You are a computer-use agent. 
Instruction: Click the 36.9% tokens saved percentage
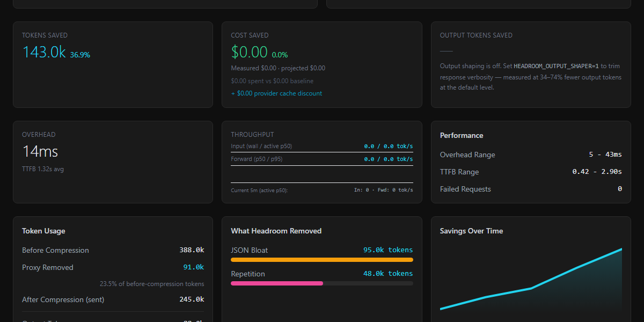(x=80, y=55)
